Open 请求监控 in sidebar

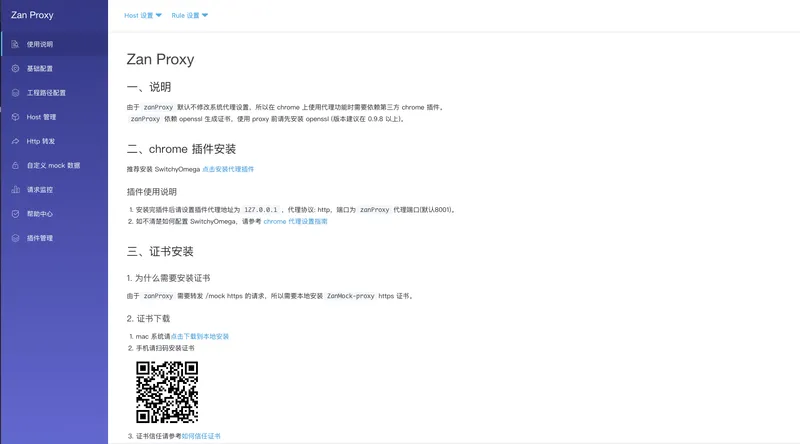pos(54,190)
